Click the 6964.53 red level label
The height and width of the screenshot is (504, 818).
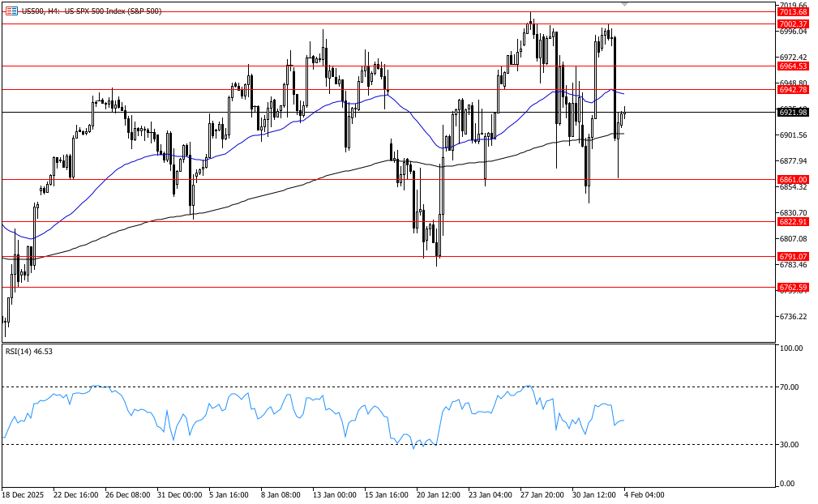tap(792, 66)
